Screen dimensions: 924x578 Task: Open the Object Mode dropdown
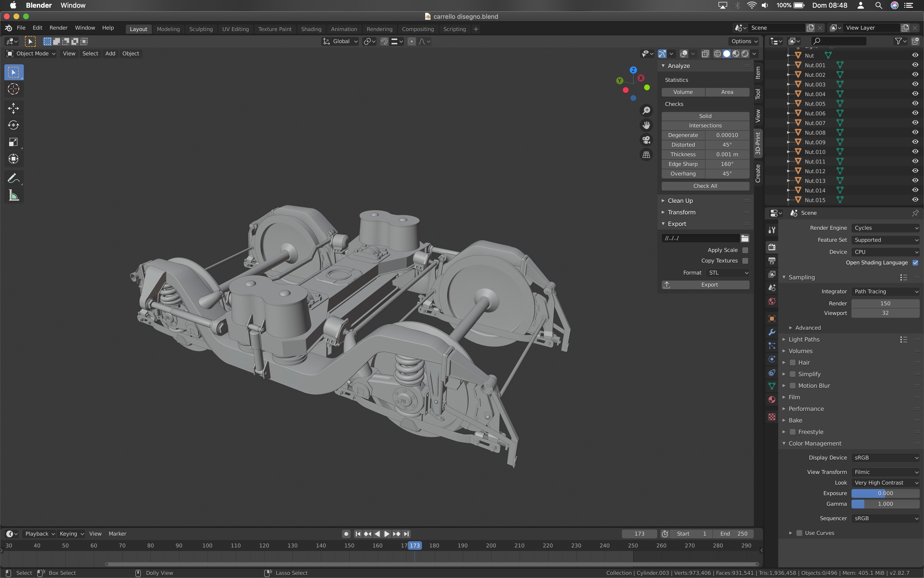(31, 53)
